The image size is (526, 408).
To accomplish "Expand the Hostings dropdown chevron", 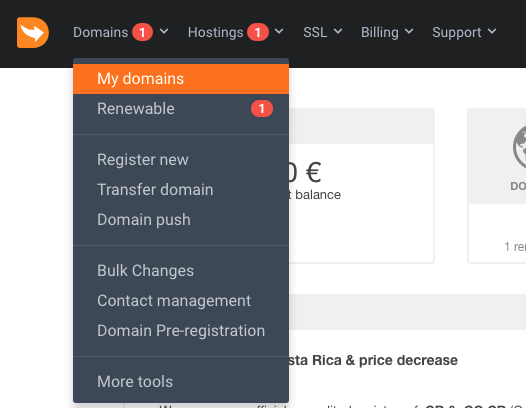I will point(279,32).
